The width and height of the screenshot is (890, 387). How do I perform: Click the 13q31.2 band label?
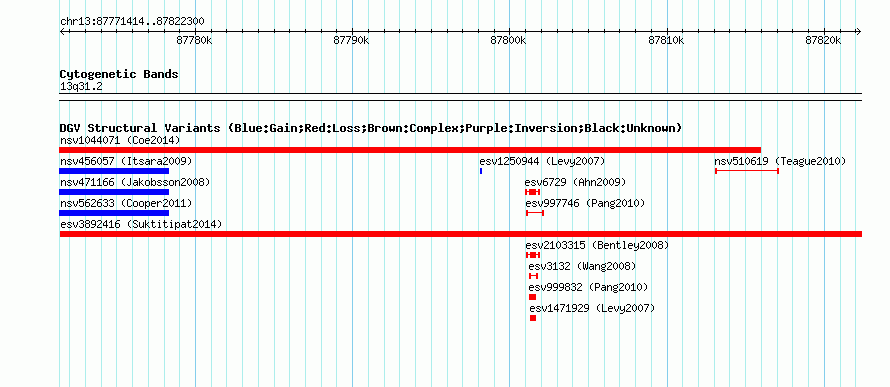(x=81, y=87)
